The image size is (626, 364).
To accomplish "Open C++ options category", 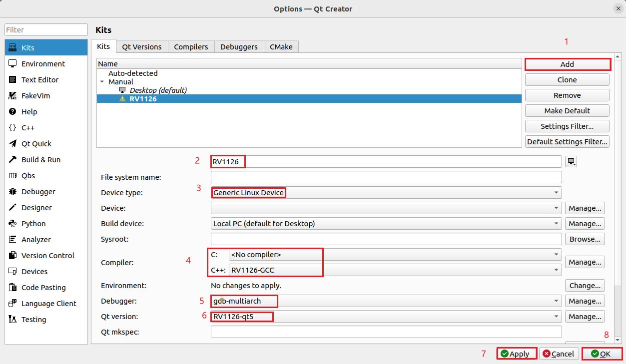I will pyautogui.click(x=46, y=128).
